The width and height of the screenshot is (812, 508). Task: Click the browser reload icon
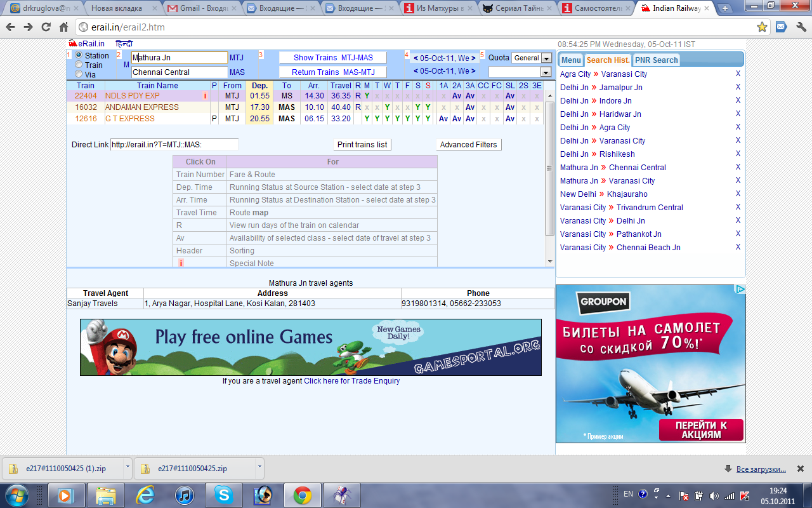(x=46, y=27)
